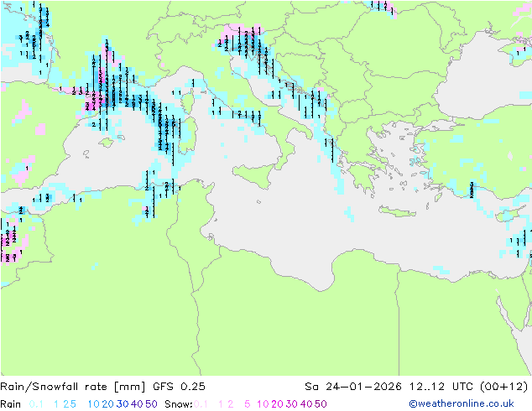Image resolution: width=532 pixels, height=411 pixels.
Task: Pick snow legend value 20
Action: coord(277,404)
